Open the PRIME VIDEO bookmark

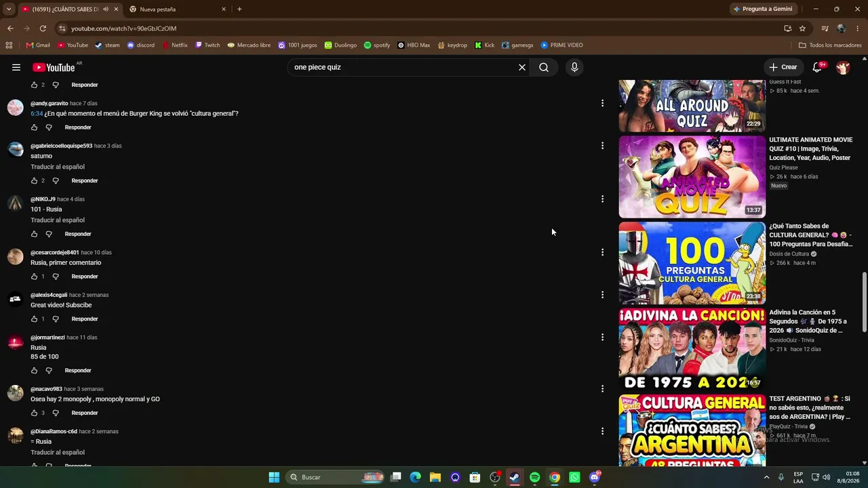point(561,45)
